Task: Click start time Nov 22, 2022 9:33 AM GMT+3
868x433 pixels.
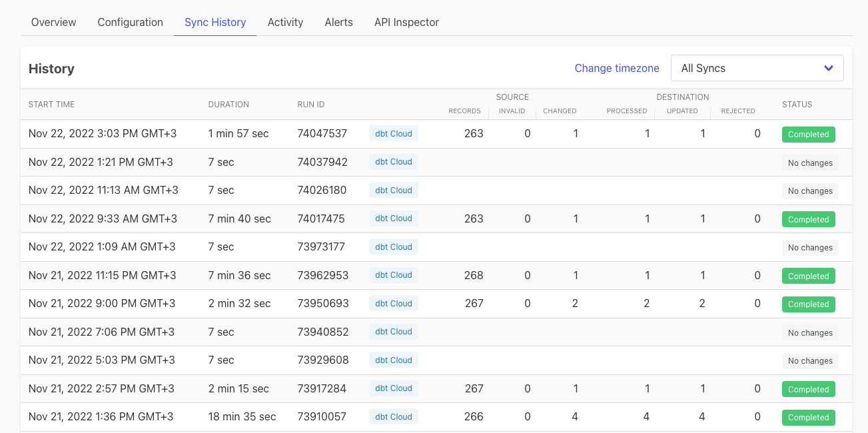Action: 103,218
